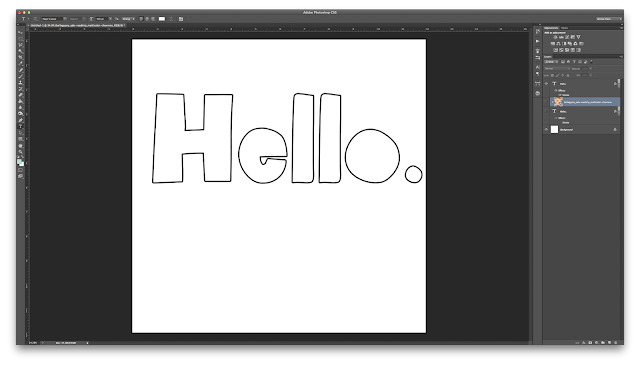Show the selected smart object layer
The image size is (640, 366).
point(546,102)
